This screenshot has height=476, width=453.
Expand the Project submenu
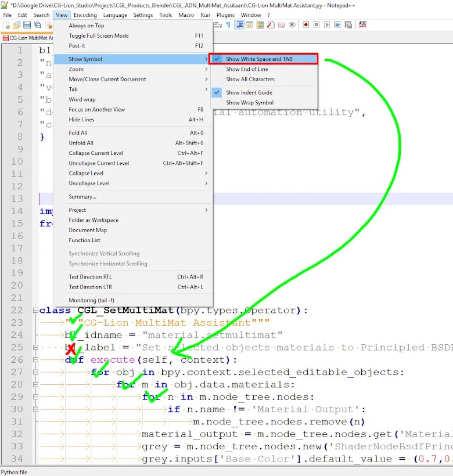133,210
